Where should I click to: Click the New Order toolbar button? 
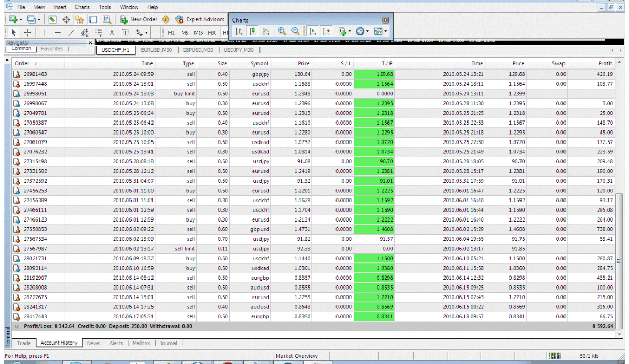tap(138, 19)
